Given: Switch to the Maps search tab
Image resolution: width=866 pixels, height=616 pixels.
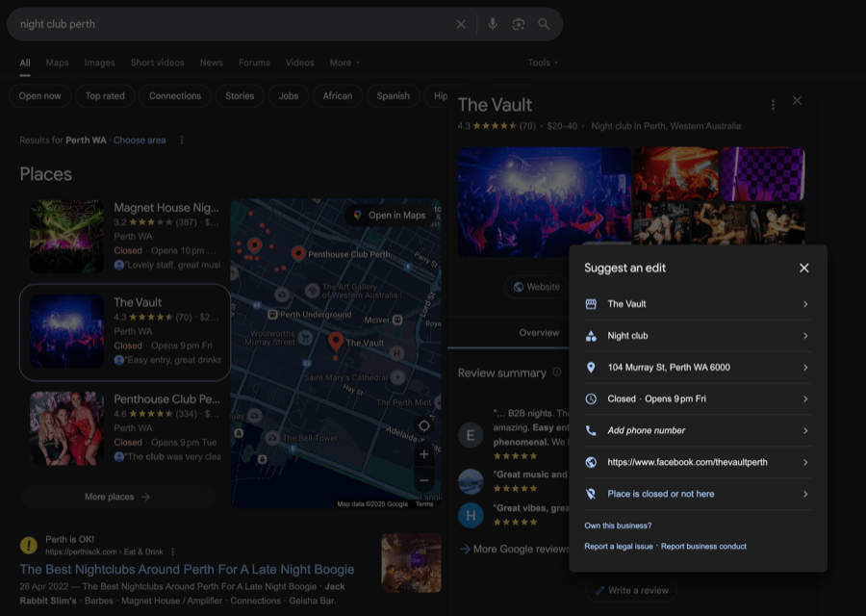Looking at the screenshot, I should pos(58,63).
